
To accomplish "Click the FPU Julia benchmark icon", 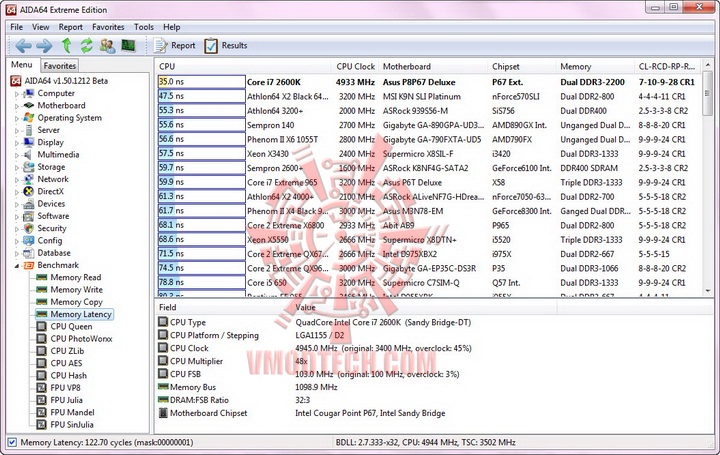I will pyautogui.click(x=42, y=400).
